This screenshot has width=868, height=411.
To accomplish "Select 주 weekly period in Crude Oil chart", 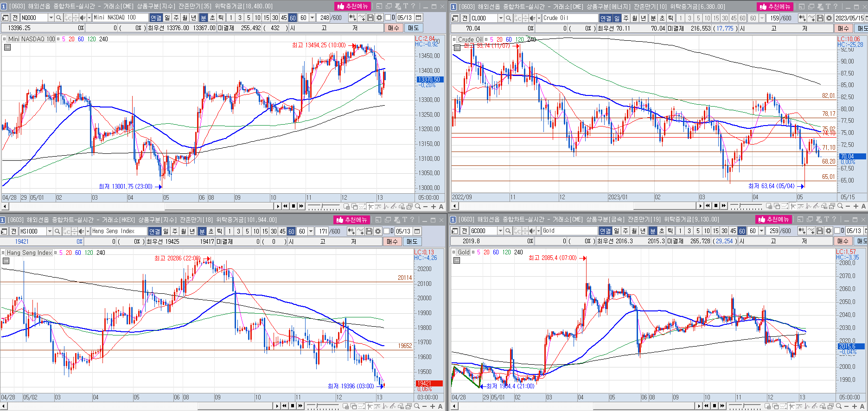I will click(626, 18).
